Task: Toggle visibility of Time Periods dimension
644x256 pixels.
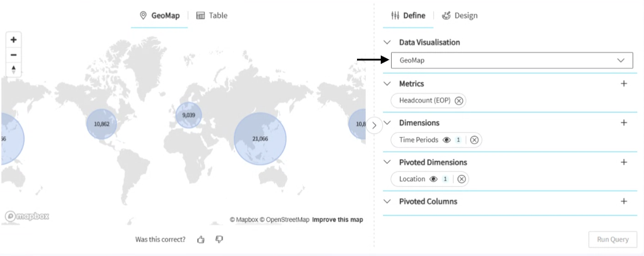Action: (447, 140)
